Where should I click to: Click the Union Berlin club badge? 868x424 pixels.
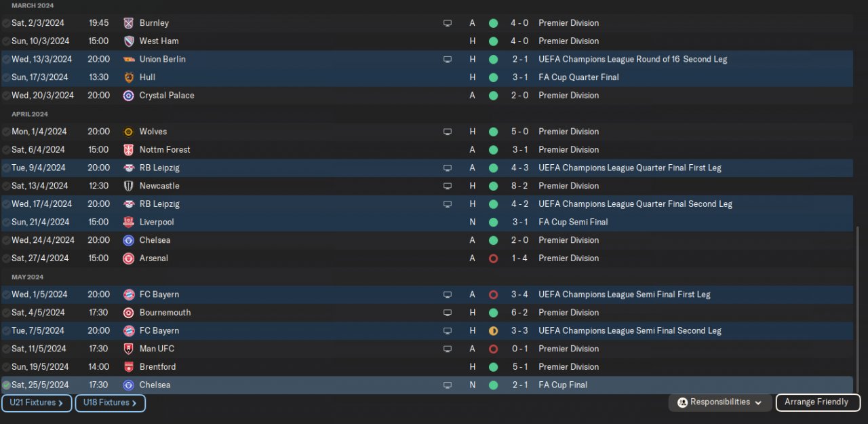pos(128,59)
